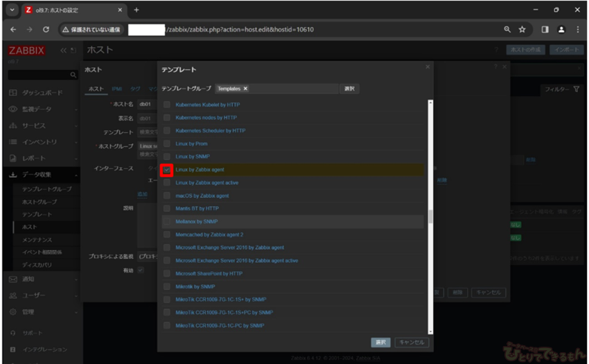Screen dimensions: 589x364
Task: Click the sidebar search magnifier icon
Action: pos(73,75)
